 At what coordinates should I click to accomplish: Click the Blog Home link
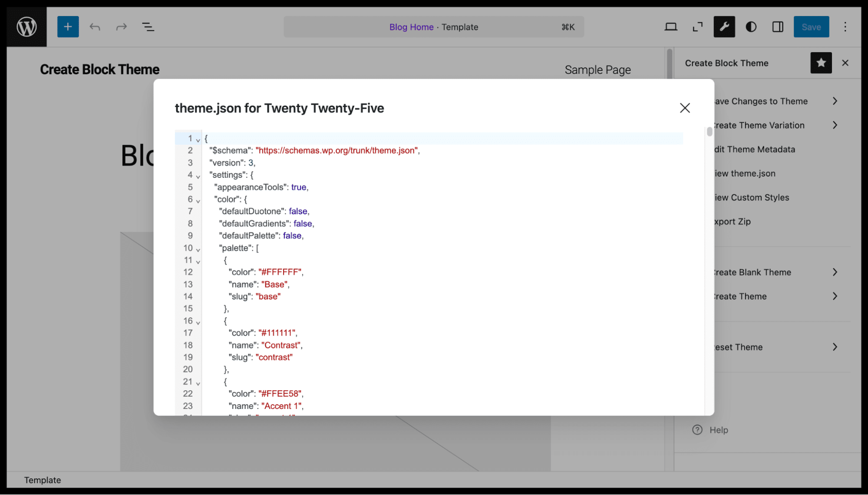(x=411, y=27)
